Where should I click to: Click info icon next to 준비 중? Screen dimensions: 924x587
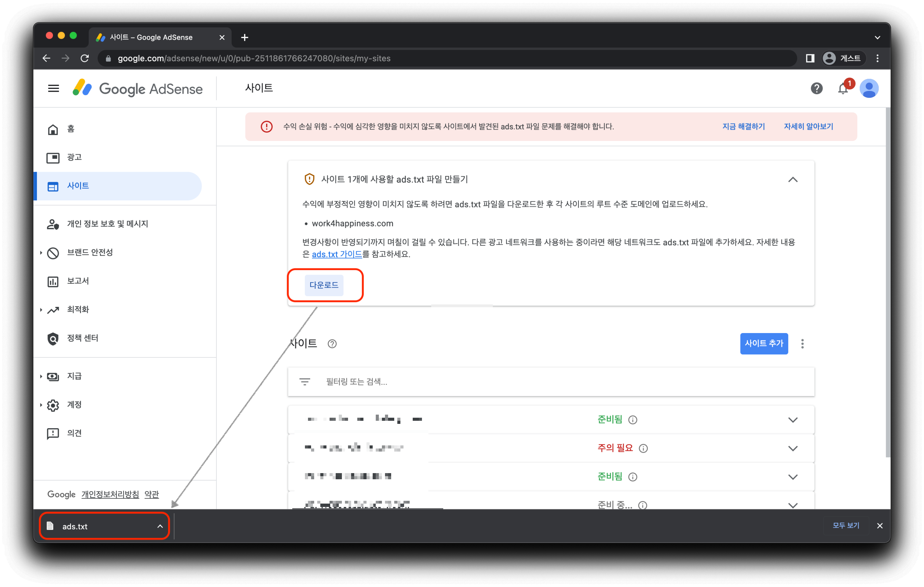click(x=642, y=505)
